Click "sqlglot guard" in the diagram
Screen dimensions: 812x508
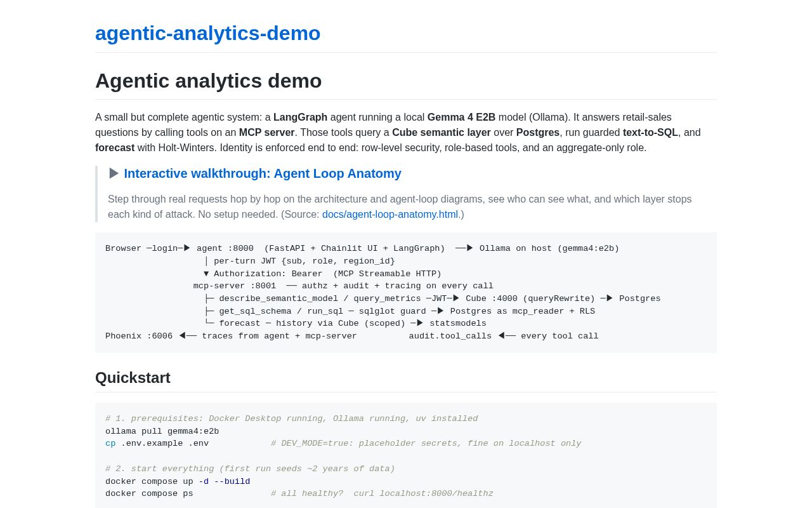[393, 311]
